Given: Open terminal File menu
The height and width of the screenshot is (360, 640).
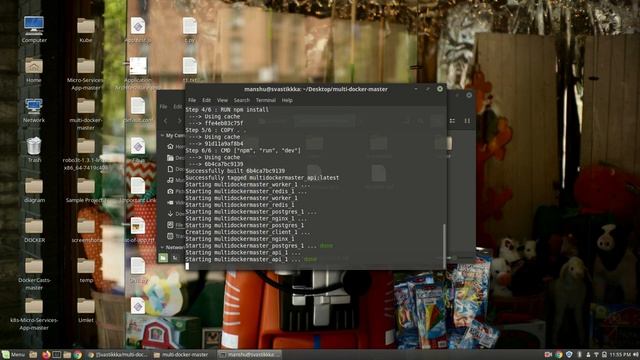Looking at the screenshot, I should click(192, 100).
